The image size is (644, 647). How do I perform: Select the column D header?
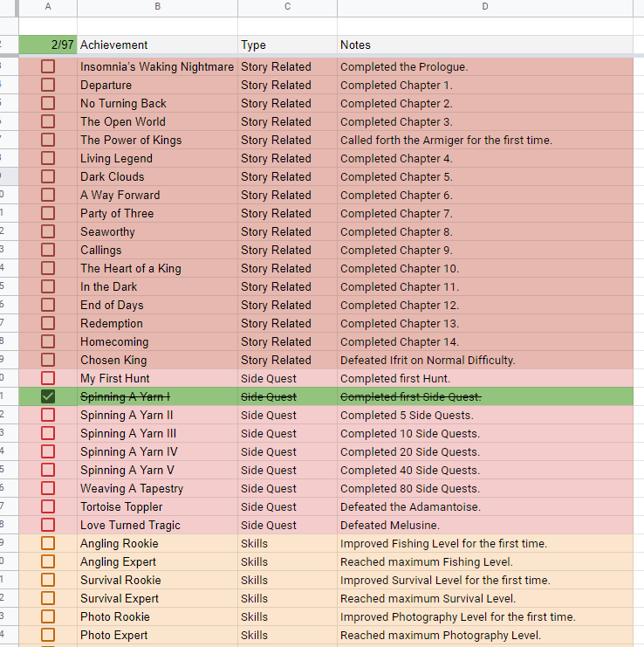tap(484, 7)
